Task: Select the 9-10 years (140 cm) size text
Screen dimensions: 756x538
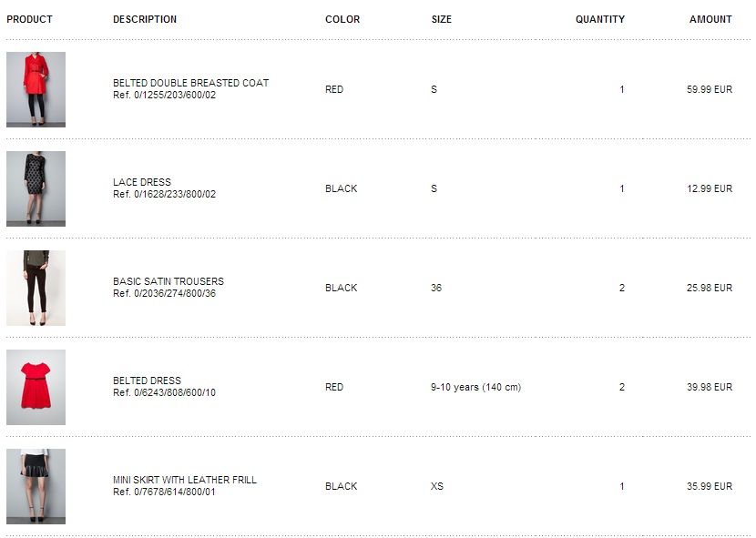Action: click(x=475, y=387)
